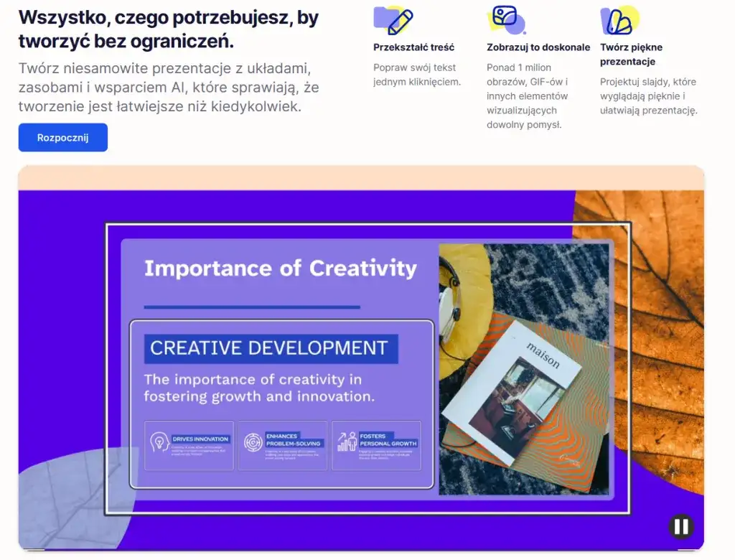The image size is (735, 560).
Task: Pause the presentation preview animation
Action: pos(680,527)
